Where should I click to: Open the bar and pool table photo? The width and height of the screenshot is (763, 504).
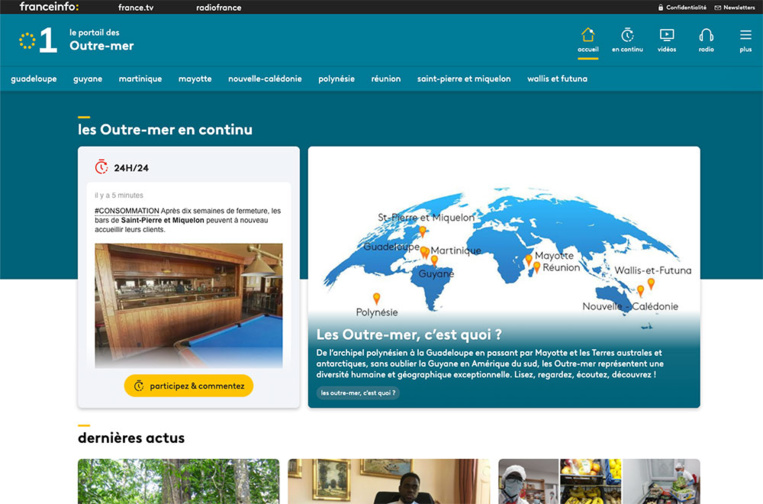188,305
